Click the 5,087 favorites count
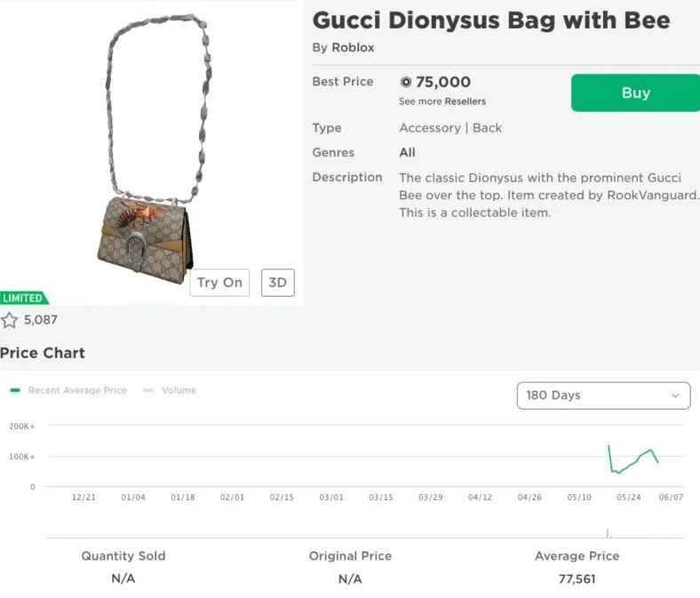 [x=40, y=320]
